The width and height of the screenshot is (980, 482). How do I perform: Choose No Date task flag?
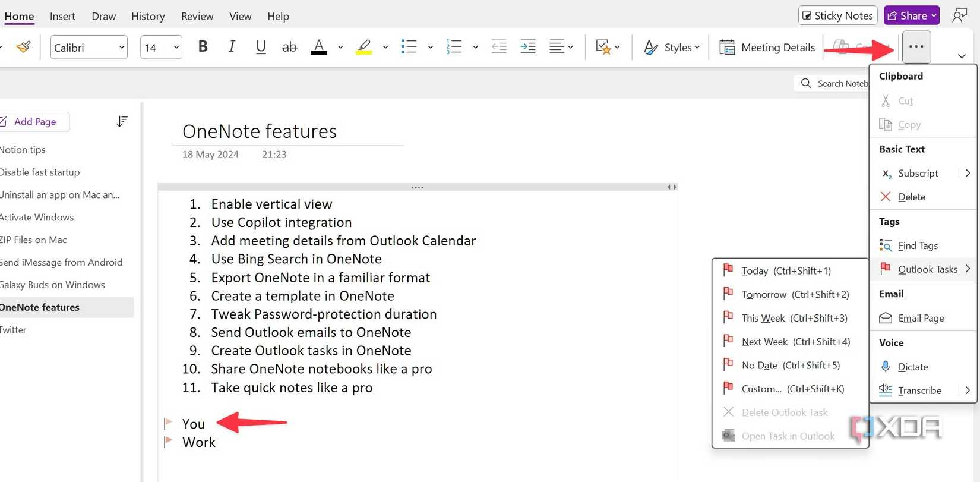point(790,366)
